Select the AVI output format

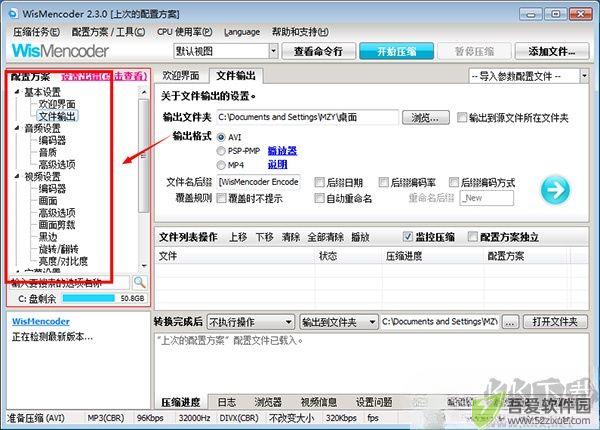tap(221, 137)
